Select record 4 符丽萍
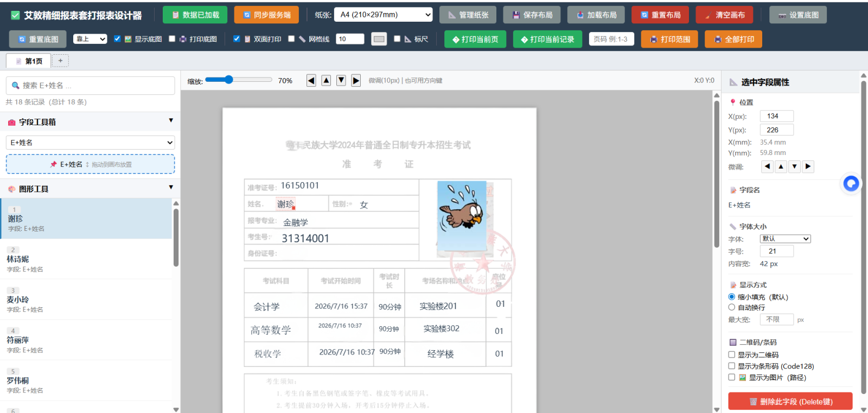 (x=86, y=340)
